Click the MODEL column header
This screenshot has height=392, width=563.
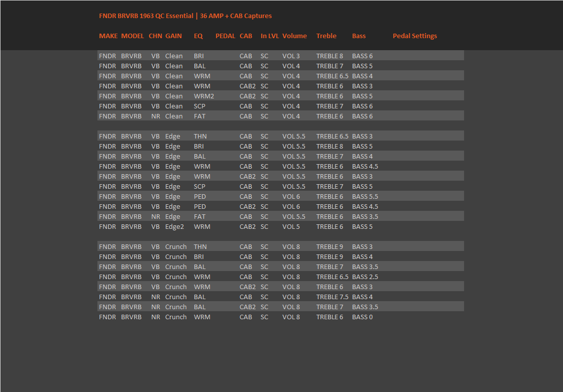(x=133, y=36)
